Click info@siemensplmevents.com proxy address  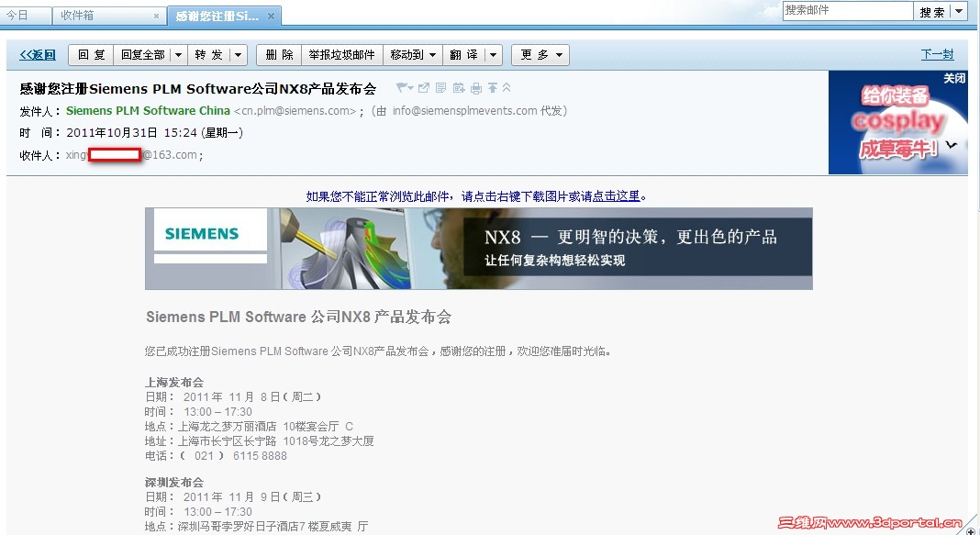(465, 111)
